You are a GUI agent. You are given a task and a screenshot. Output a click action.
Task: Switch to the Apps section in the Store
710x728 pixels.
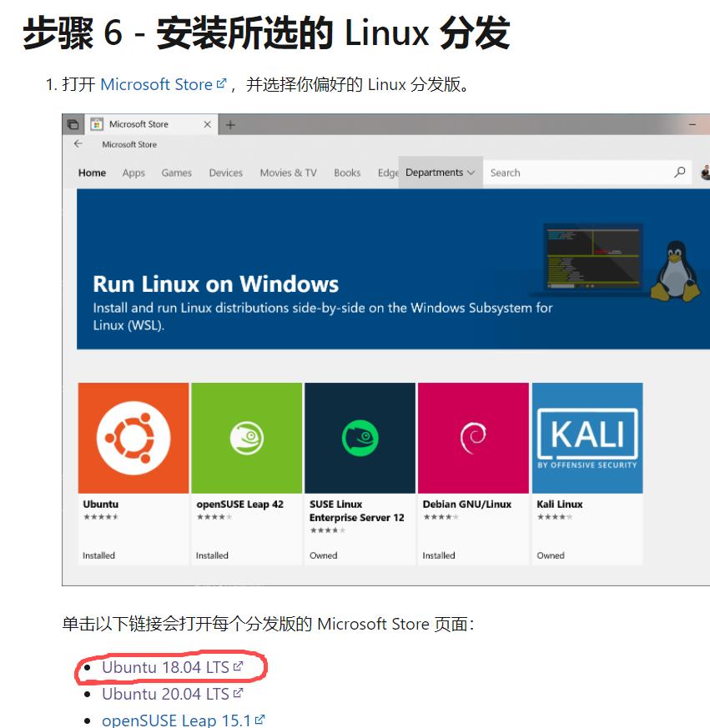[x=133, y=172]
